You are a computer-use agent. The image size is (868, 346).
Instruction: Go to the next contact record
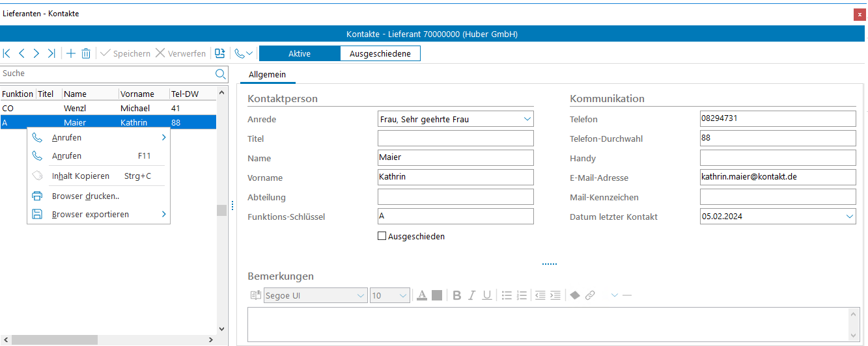(36, 53)
